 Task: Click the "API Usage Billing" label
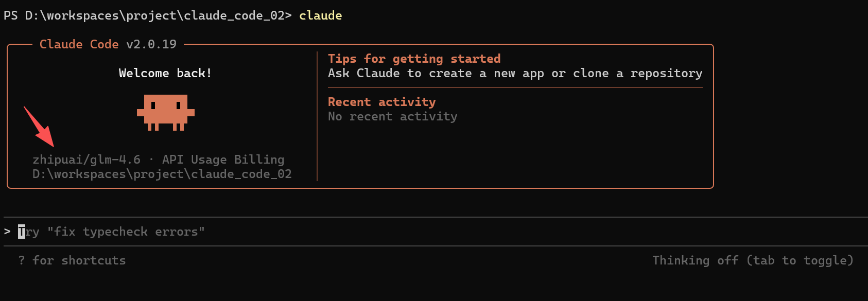[223, 160]
